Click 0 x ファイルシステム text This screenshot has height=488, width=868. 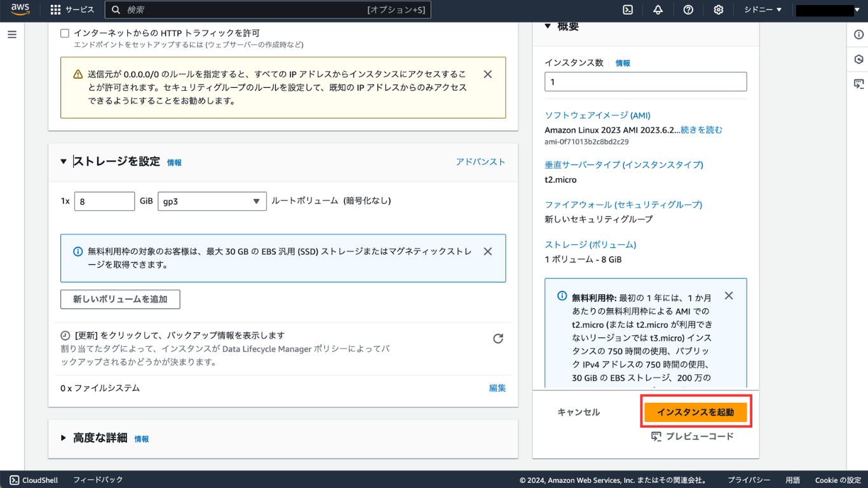[100, 388]
